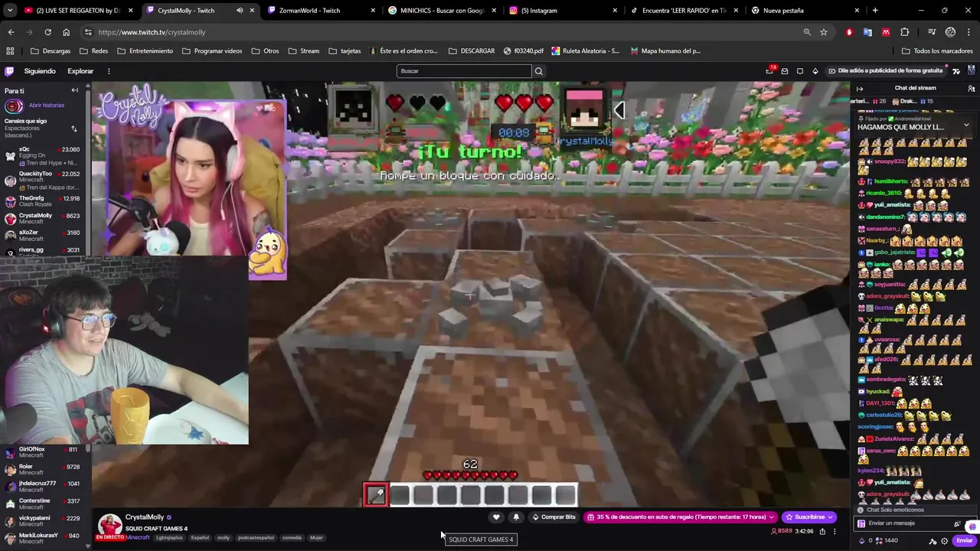Click the CrystalMolly channel avatar below the video
The image size is (980, 551).
tap(109, 525)
